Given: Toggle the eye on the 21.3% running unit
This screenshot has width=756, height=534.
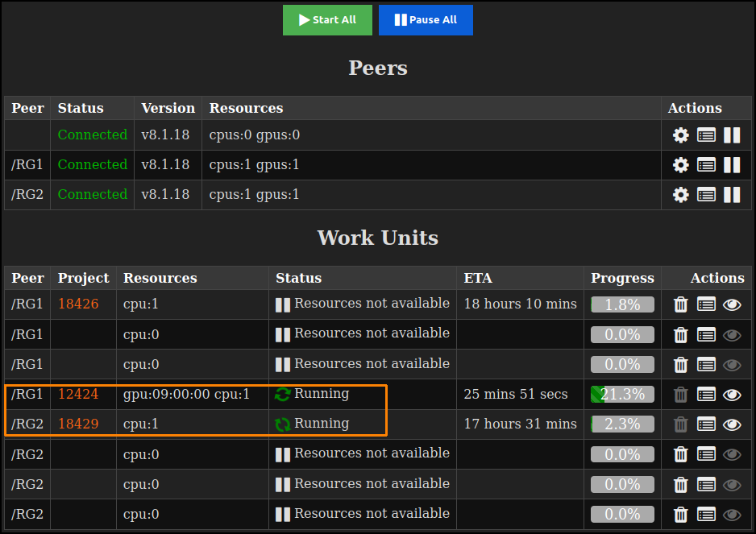Looking at the screenshot, I should coord(732,394).
